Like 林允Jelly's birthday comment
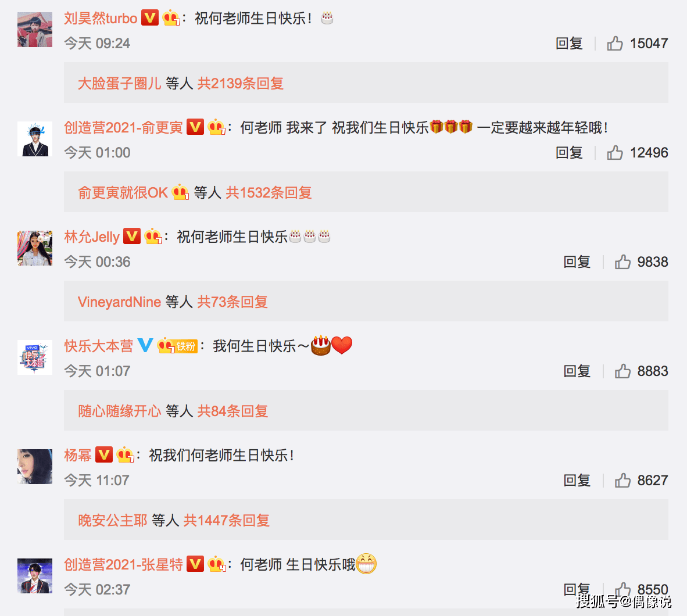This screenshot has height=616, width=687. pos(622,262)
